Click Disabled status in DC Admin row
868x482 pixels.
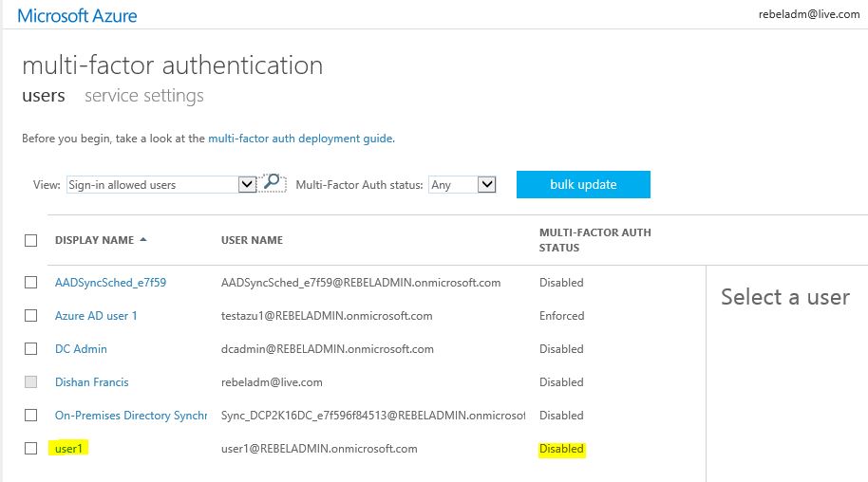point(561,348)
